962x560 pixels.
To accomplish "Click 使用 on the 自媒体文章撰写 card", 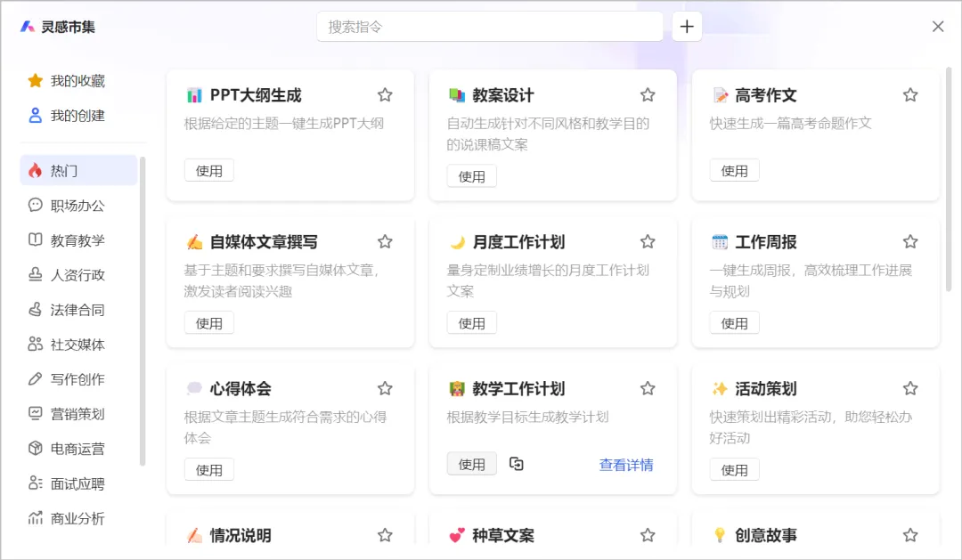I will (209, 322).
